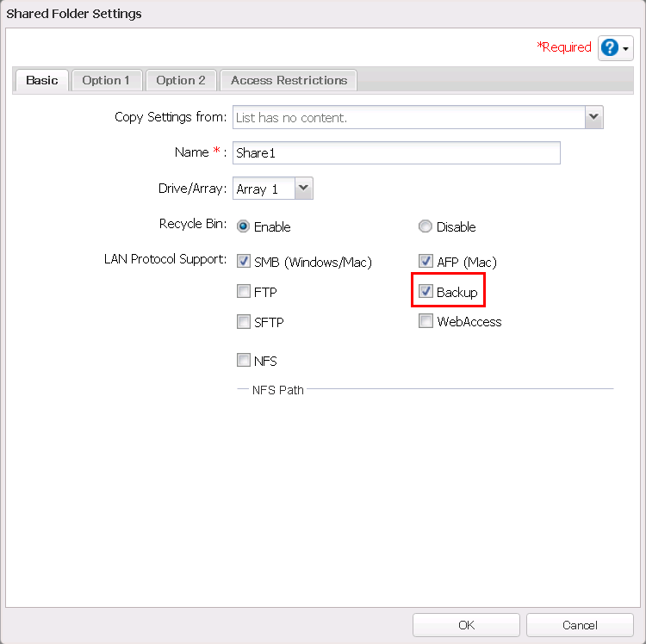This screenshot has height=644, width=646.
Task: Open the Access Restrictions tab
Action: point(289,80)
